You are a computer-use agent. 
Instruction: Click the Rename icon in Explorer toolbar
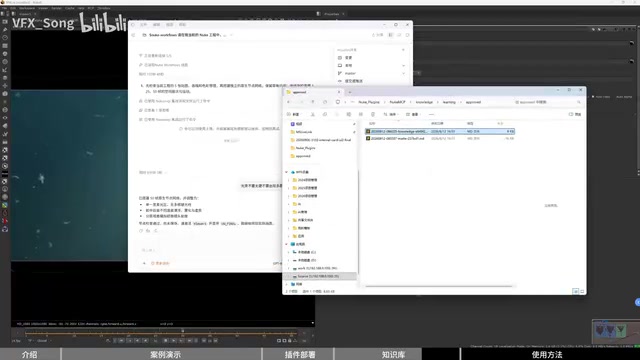[x=349, y=114]
